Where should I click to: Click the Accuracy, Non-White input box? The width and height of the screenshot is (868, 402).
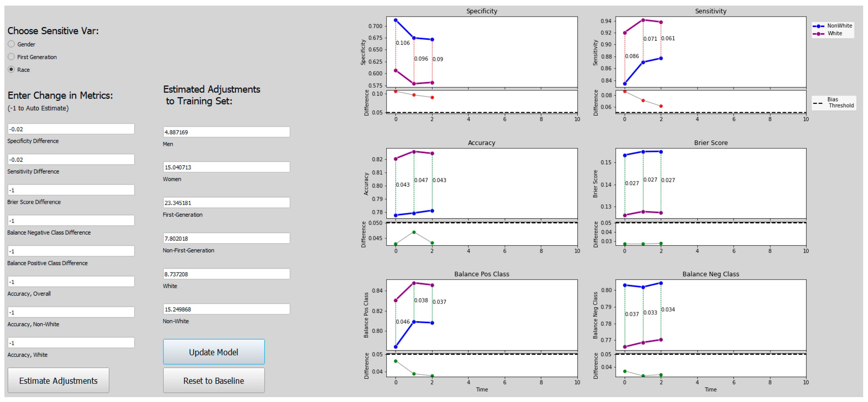point(71,312)
